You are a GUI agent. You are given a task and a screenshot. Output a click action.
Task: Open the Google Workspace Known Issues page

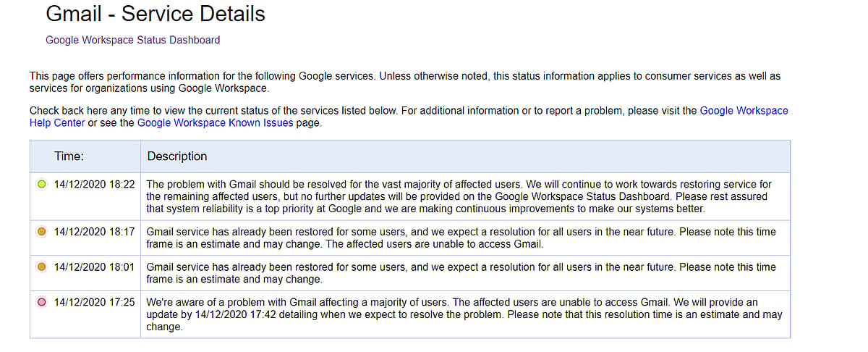(215, 123)
